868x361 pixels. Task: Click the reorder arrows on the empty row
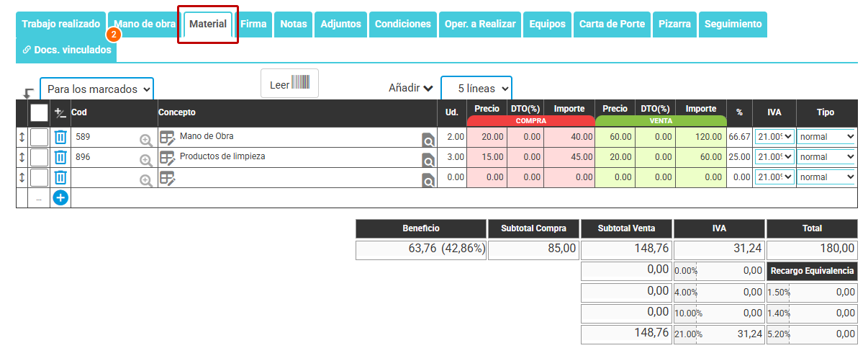[x=22, y=177]
